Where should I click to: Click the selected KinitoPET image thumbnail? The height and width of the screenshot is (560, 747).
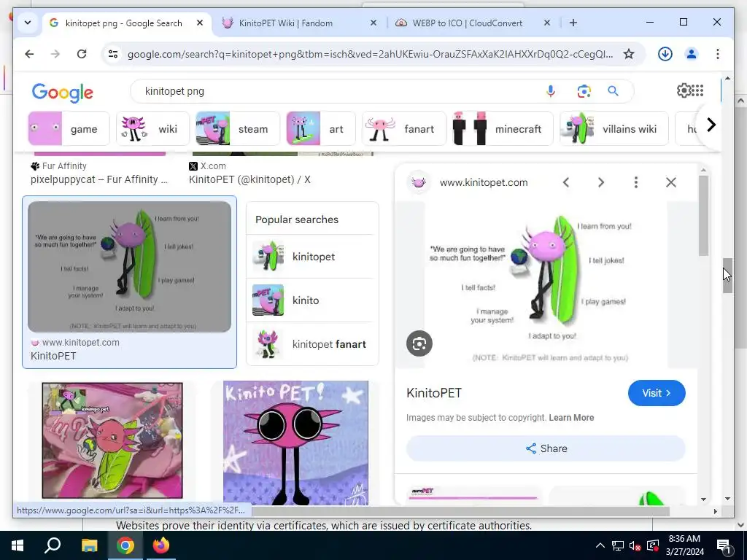(129, 267)
